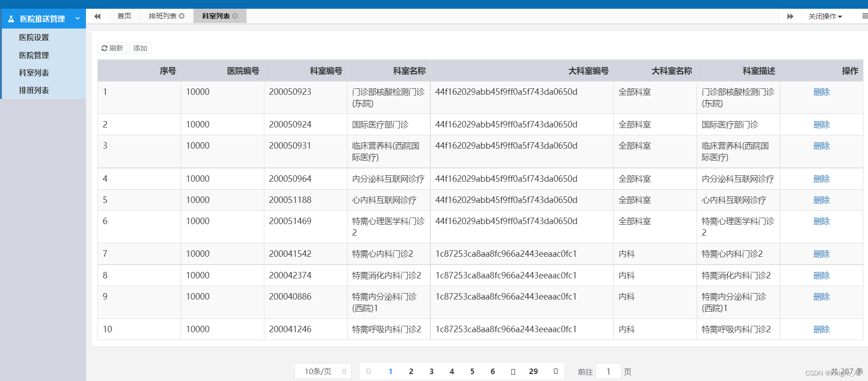Screen dimensions: 868x381
Task: Click 删除 for 特需内分泌科门诊(西院)1 row
Action: (x=821, y=297)
